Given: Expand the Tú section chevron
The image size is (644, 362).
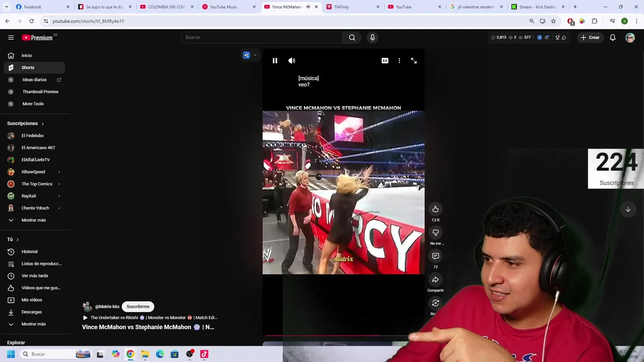Looking at the screenshot, I should 17,239.
